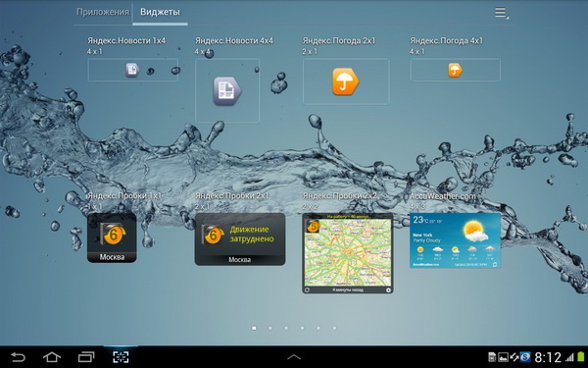Viewport: 588px width, 368px height.
Task: Open the Виджеты tab
Action: 160,12
